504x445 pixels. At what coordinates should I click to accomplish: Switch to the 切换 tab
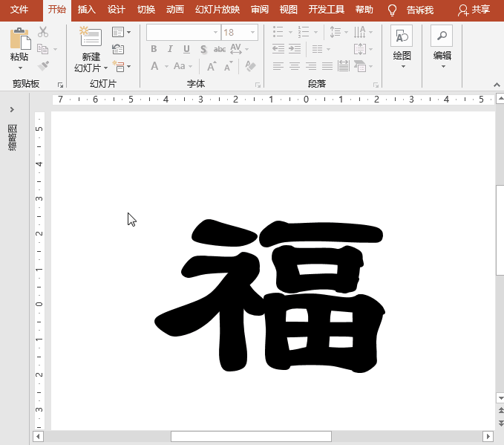(x=146, y=10)
